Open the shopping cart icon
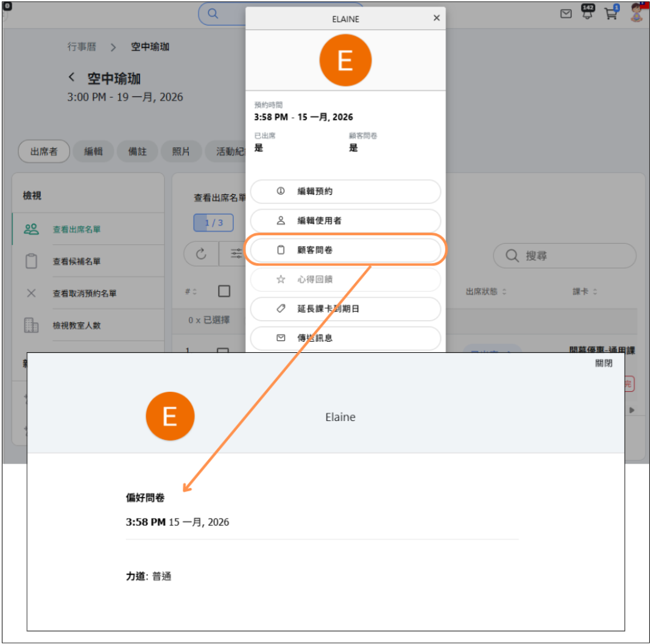651x644 pixels. point(611,13)
